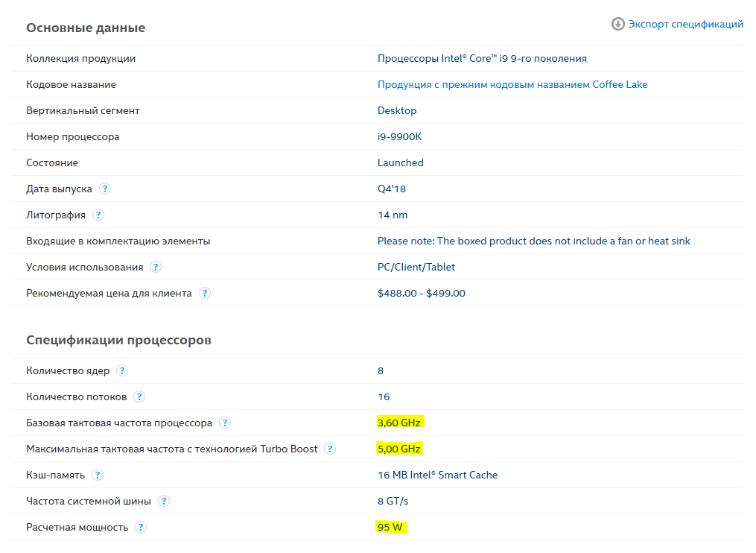The image size is (756, 553).
Task: Click the PC/Client/Tablet use conditions value
Action: [416, 267]
